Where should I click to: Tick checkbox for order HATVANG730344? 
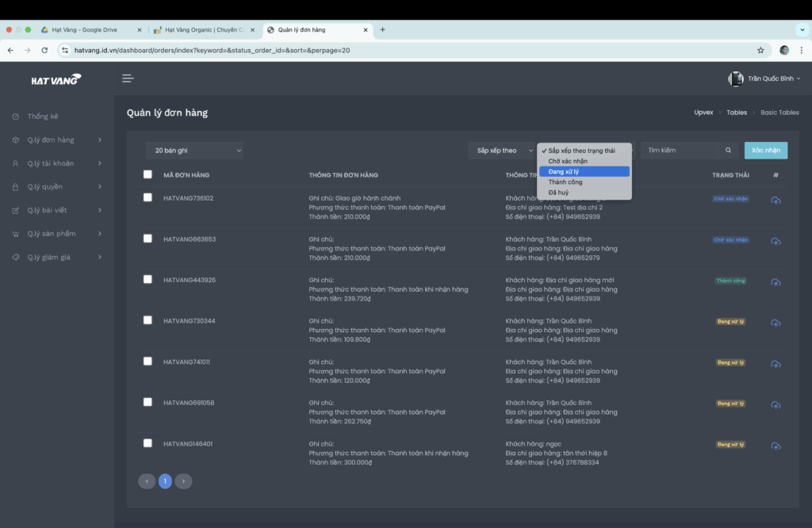pyautogui.click(x=147, y=320)
